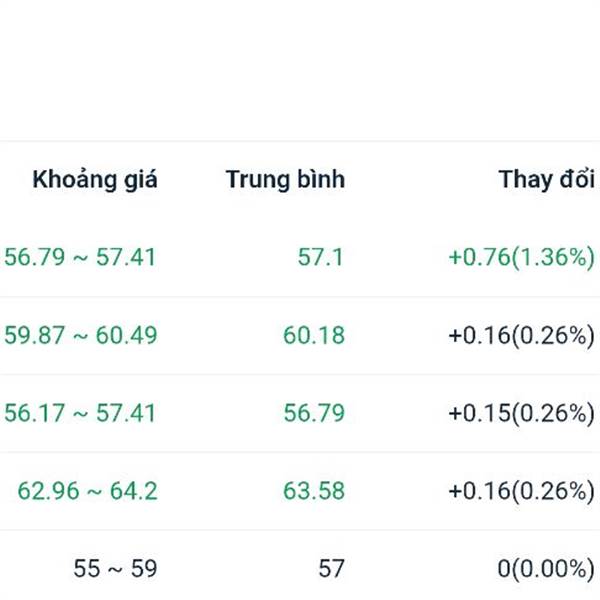Click the Khoảng giá column header
Image resolution: width=600 pixels, height=600 pixels.
click(95, 179)
